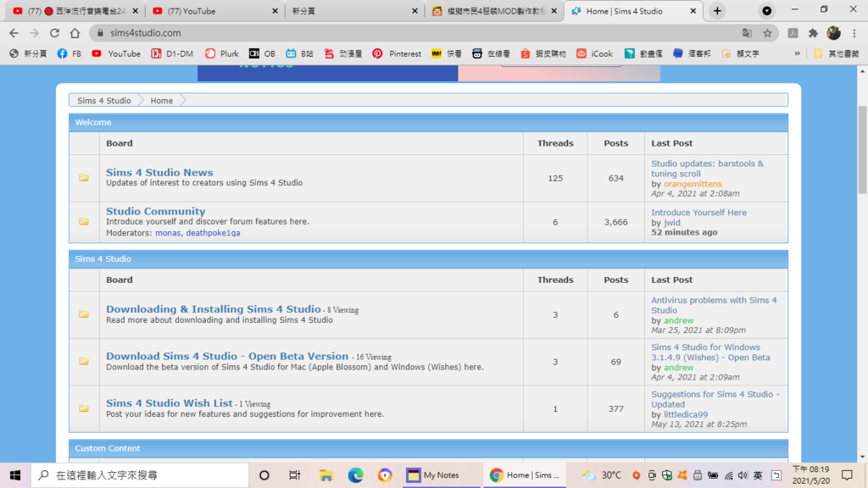Open the Chrome three-dot menu
The width and height of the screenshot is (868, 488).
coord(854,33)
